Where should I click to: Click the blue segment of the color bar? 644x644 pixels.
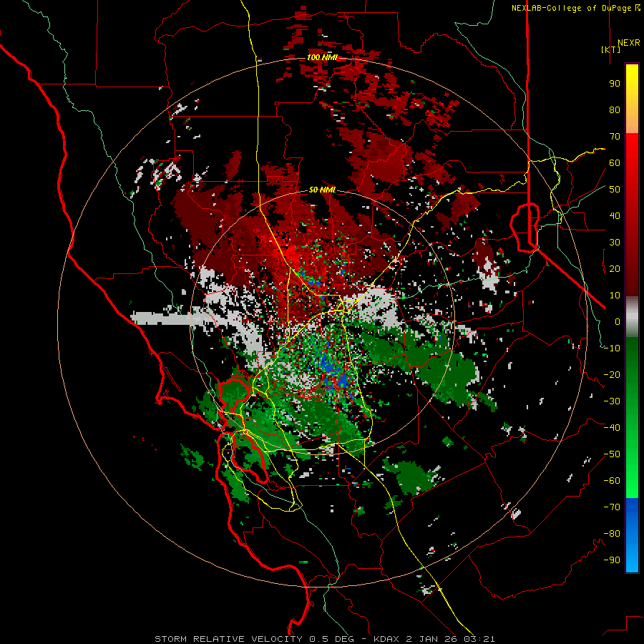coord(632,535)
